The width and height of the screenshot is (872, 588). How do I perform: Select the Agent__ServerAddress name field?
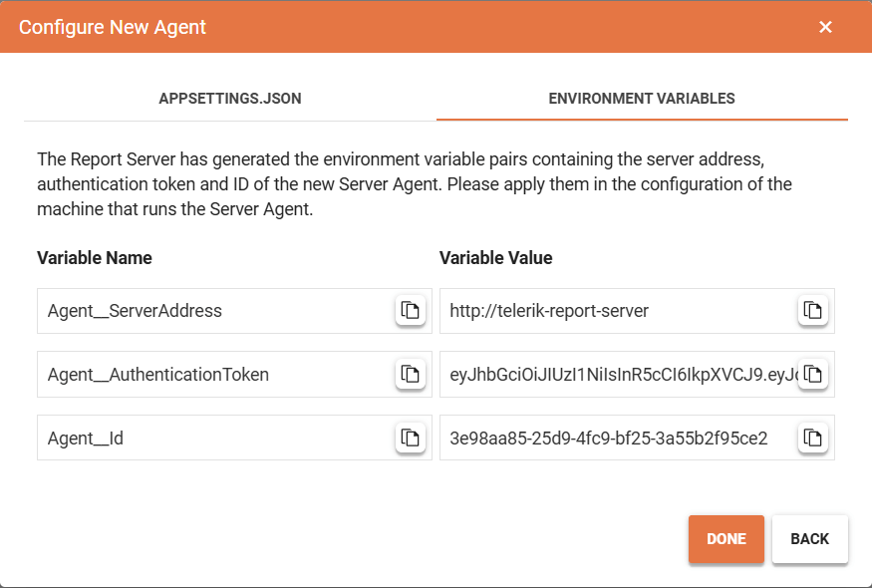point(199,310)
